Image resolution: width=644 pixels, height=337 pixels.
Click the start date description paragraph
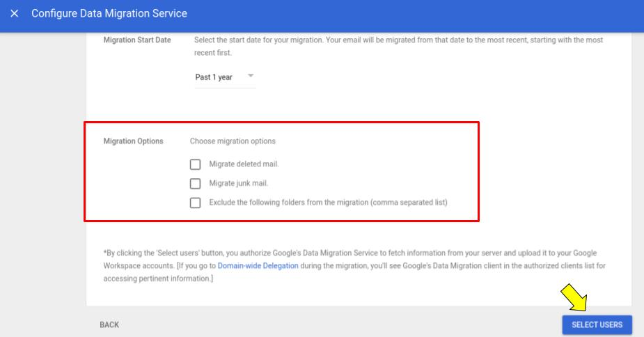pyautogui.click(x=398, y=46)
